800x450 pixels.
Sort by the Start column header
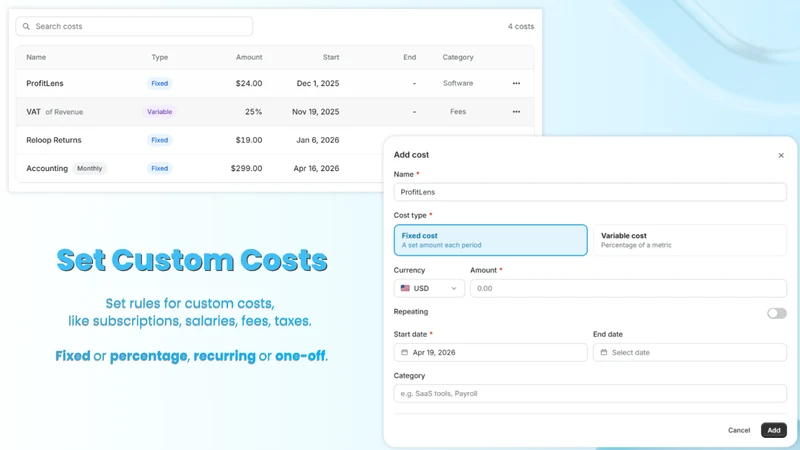(x=331, y=57)
